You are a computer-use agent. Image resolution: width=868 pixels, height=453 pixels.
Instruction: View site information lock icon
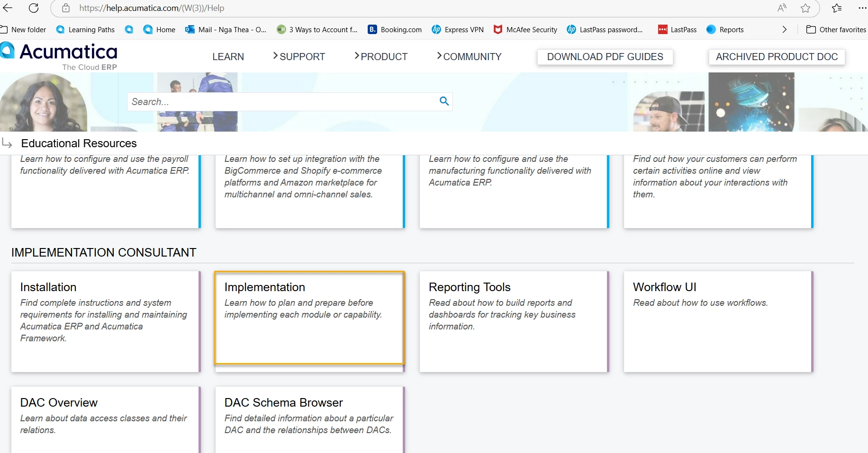coord(66,8)
